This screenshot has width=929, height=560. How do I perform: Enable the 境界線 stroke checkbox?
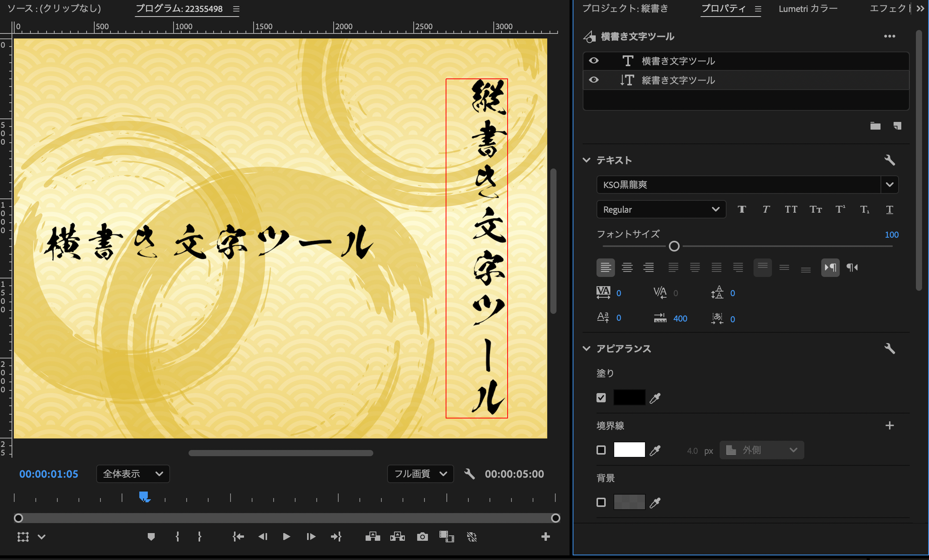(x=601, y=450)
